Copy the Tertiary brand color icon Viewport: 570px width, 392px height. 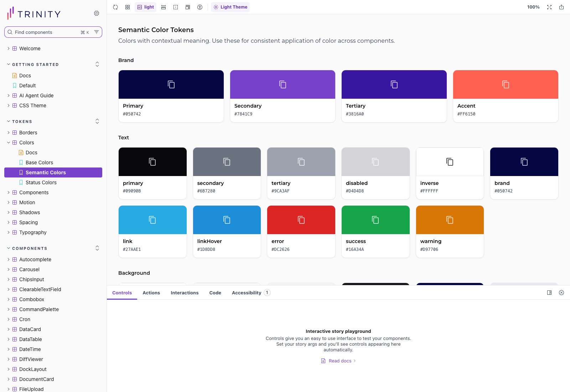[x=394, y=84]
